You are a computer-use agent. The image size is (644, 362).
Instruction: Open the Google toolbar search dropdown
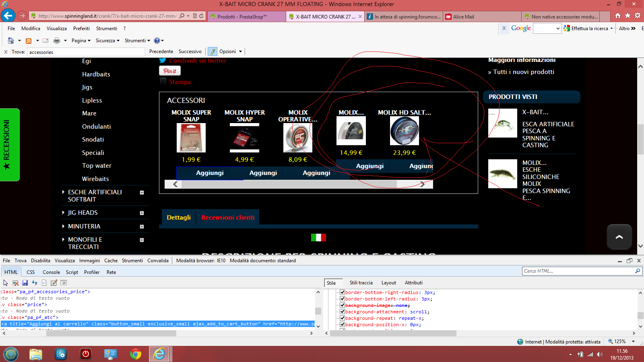(558, 29)
